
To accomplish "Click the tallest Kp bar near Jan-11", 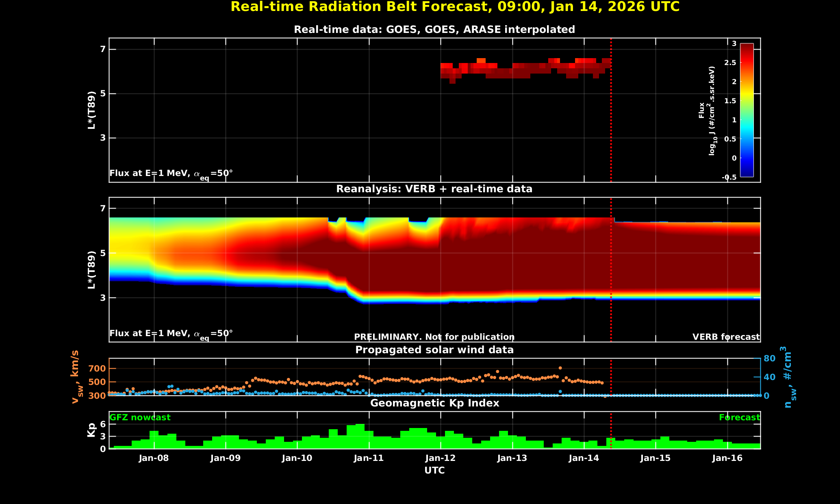I will coord(360,436).
